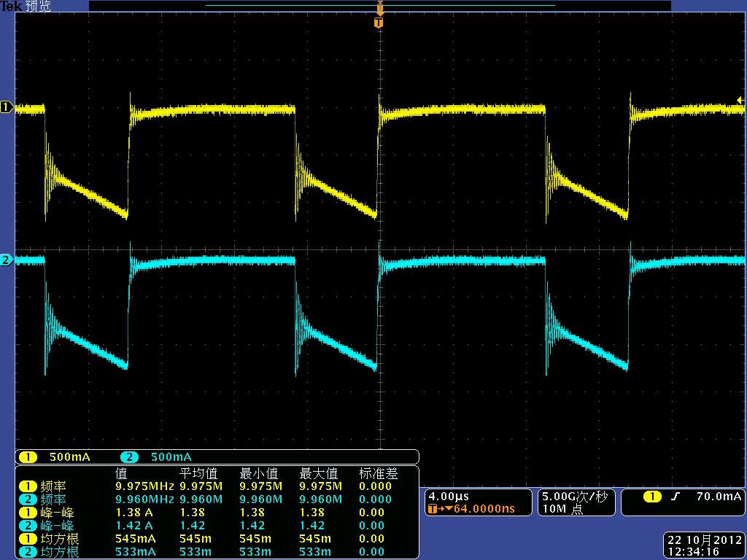
Task: Click the RMS value 533mA
Action: coord(135,552)
